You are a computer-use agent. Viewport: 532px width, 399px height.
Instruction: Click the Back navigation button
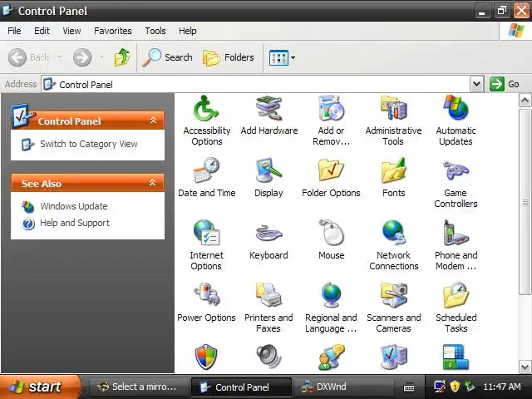click(x=29, y=57)
